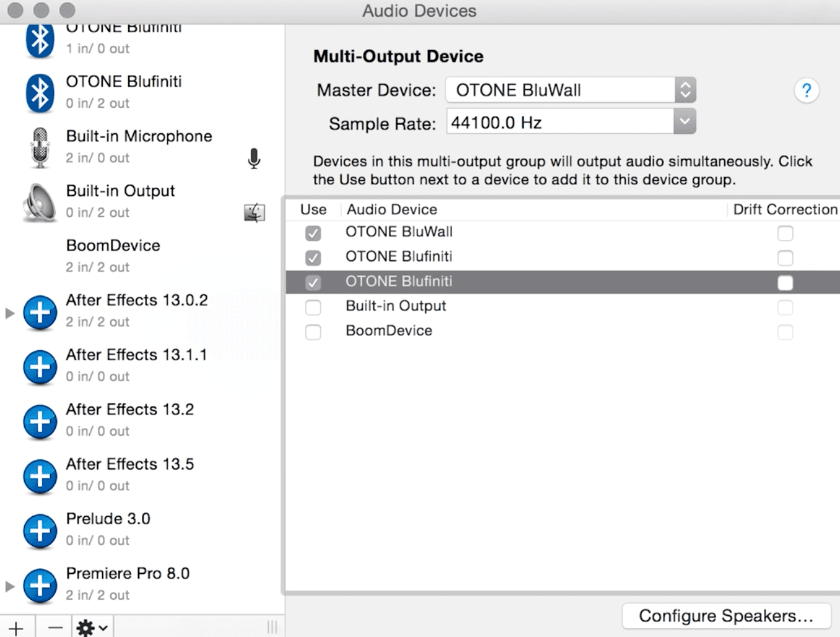Grab the sidebar divider handle at bottom
Viewport: 840px width, 637px height.
pos(272,627)
